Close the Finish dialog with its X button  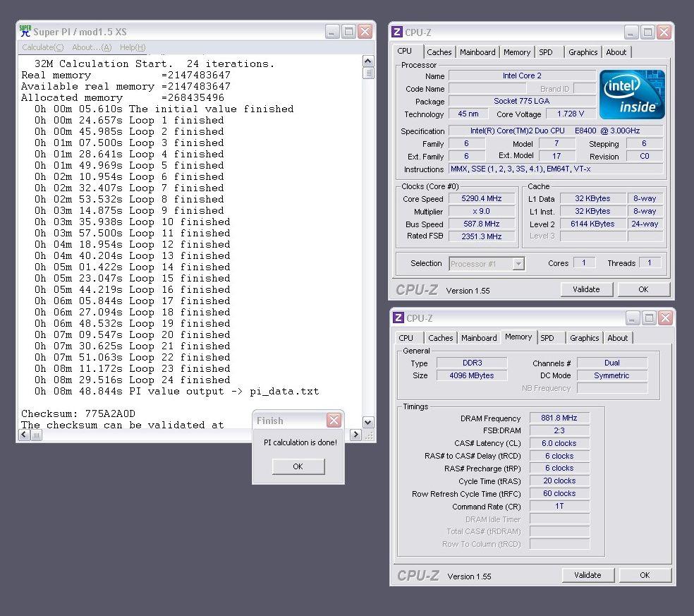[x=334, y=420]
